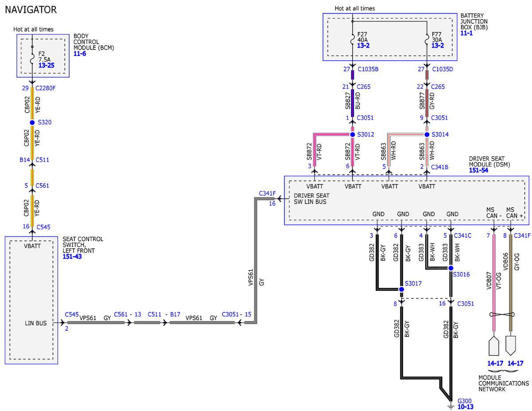Select C545 label beside pin 16
This screenshot has height=411, width=532.
[x=43, y=227]
